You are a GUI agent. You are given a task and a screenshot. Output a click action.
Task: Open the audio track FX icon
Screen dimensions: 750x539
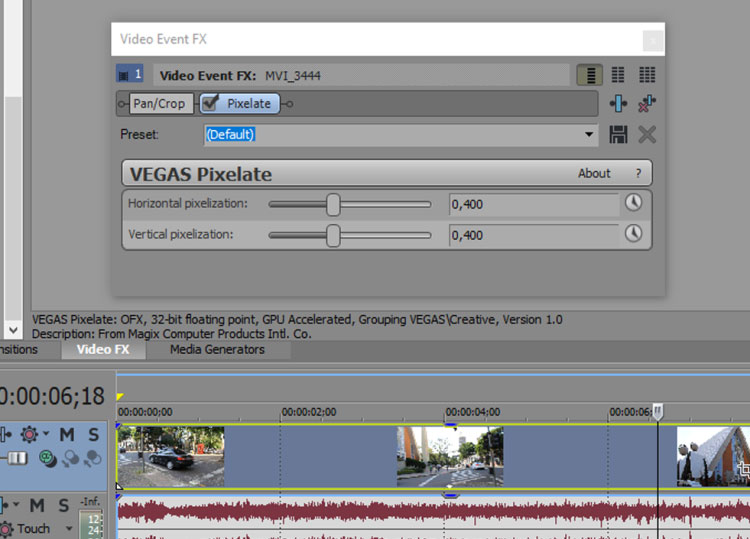3,505
